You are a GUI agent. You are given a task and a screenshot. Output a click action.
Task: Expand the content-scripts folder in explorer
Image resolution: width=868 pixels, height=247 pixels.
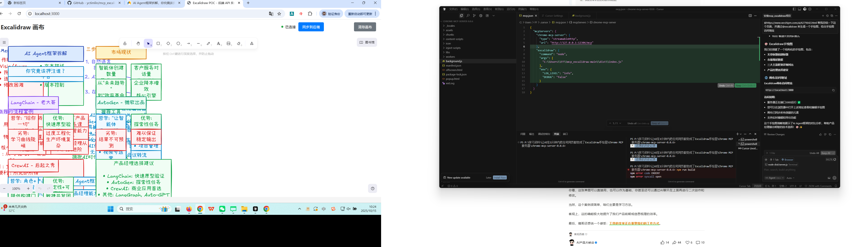pyautogui.click(x=454, y=39)
